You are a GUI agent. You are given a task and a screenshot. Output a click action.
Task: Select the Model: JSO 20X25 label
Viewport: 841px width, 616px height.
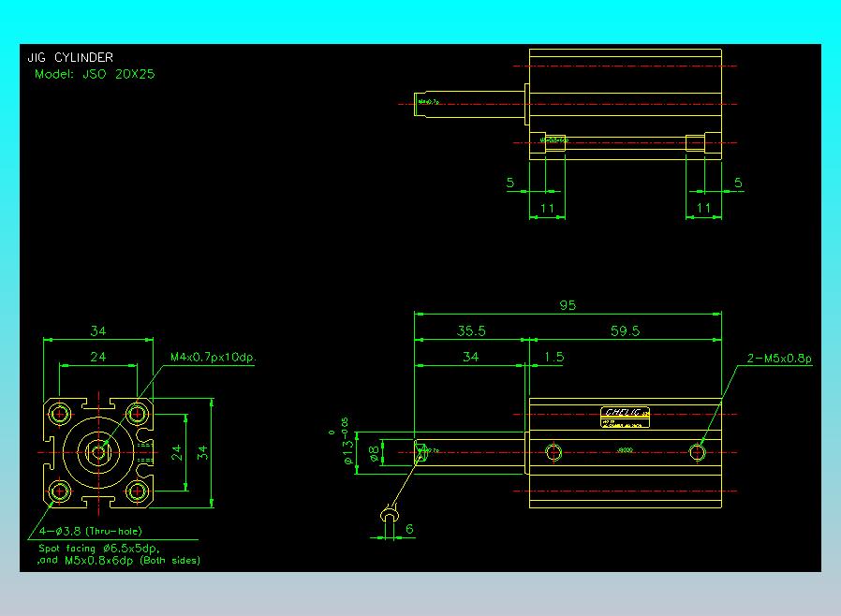[x=95, y=75]
